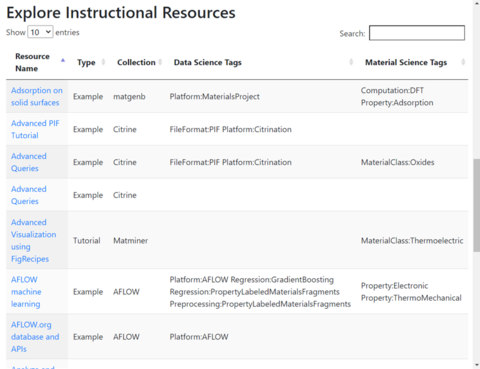Viewport: 480px width, 369px height.
Task: Click the Collection column header
Action: 136,62
